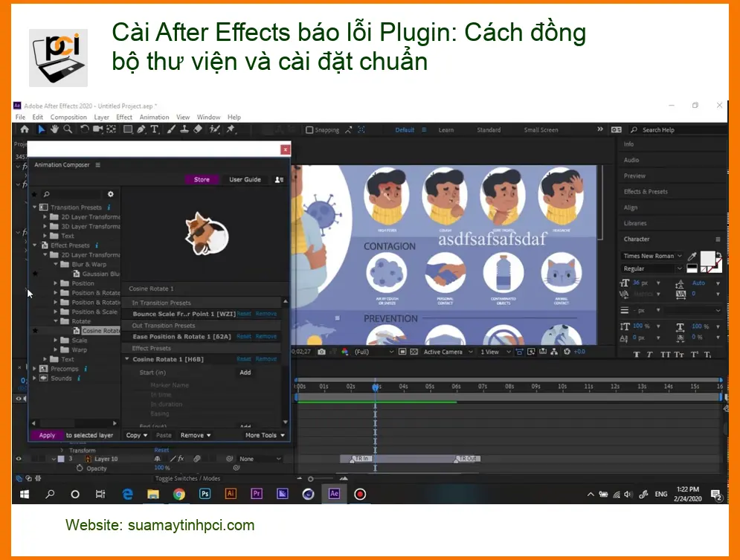The image size is (740, 560).
Task: Open the Active Camera view dropdown
Action: pos(448,352)
